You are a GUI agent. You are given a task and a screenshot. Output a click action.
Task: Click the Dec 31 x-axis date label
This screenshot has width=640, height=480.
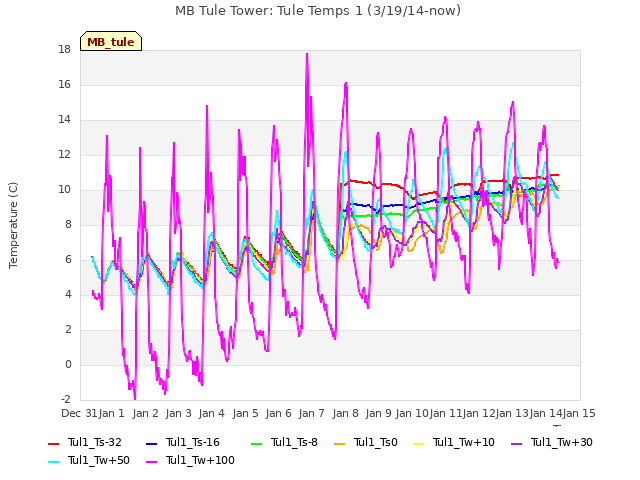click(80, 413)
